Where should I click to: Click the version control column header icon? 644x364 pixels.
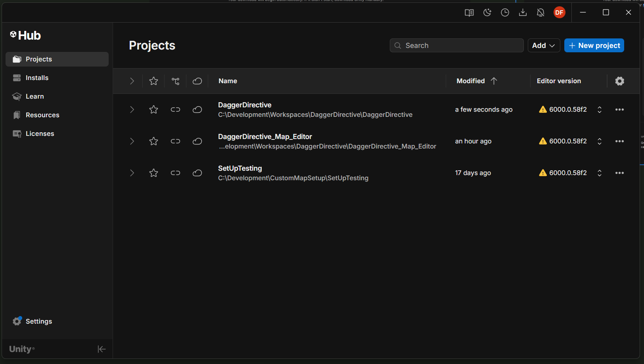(175, 81)
